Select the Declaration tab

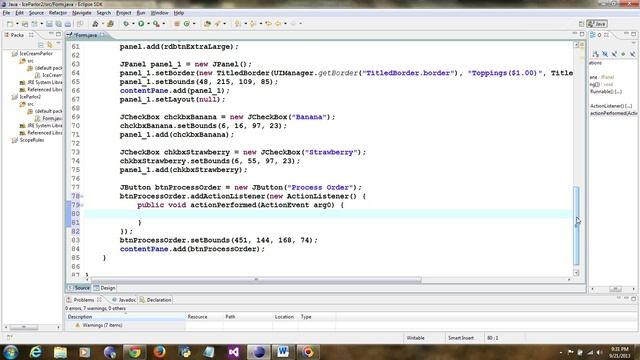[156, 300]
